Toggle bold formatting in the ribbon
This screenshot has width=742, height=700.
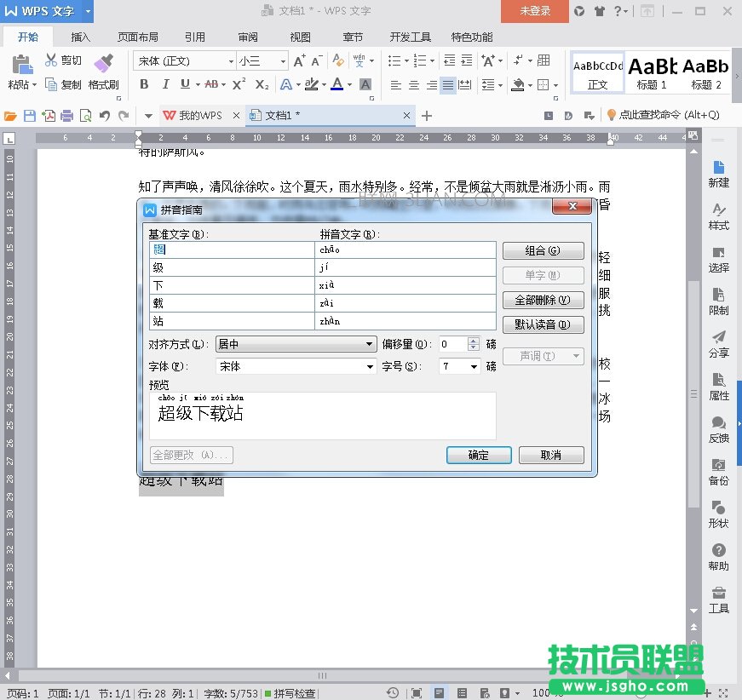tap(144, 84)
